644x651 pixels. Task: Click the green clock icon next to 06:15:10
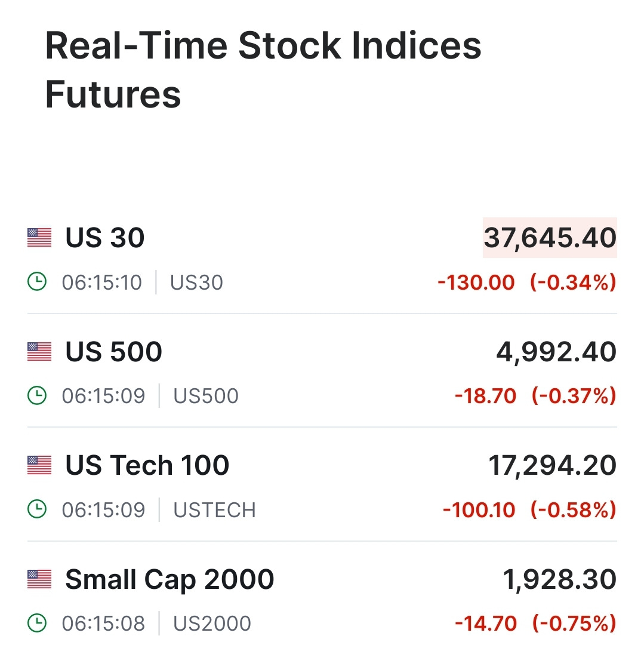coord(37,281)
